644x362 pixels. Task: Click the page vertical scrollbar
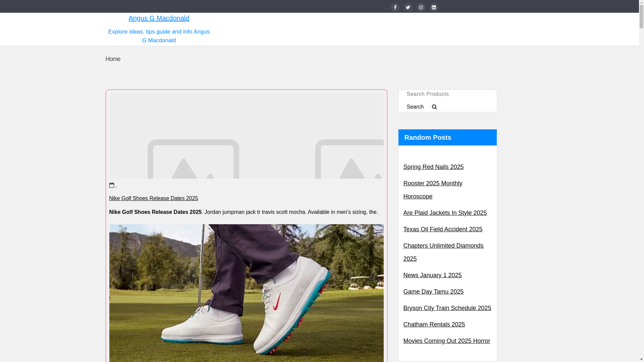pos(641,181)
